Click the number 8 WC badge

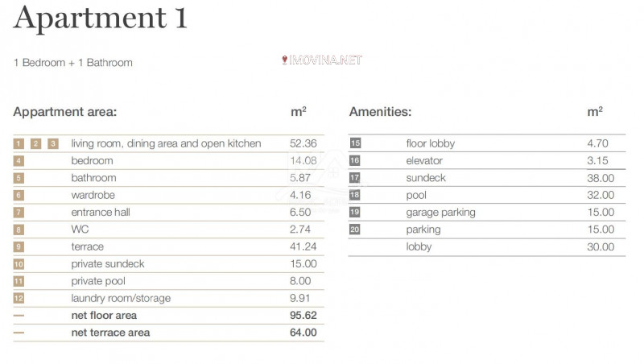tap(19, 230)
